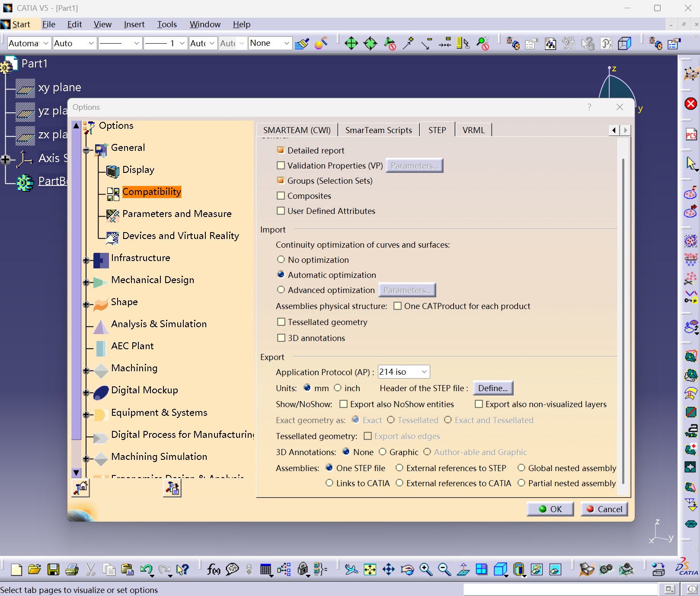Image resolution: width=700 pixels, height=596 pixels.
Task: Check One CATProduct for each product
Action: (x=397, y=306)
